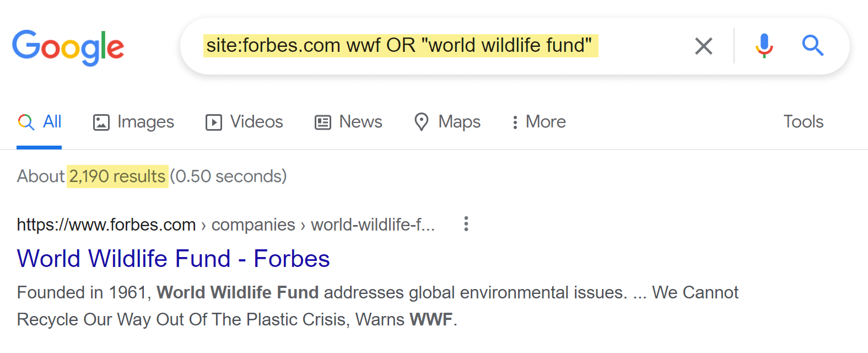
Task: Select the Videos search icon
Action: [213, 122]
